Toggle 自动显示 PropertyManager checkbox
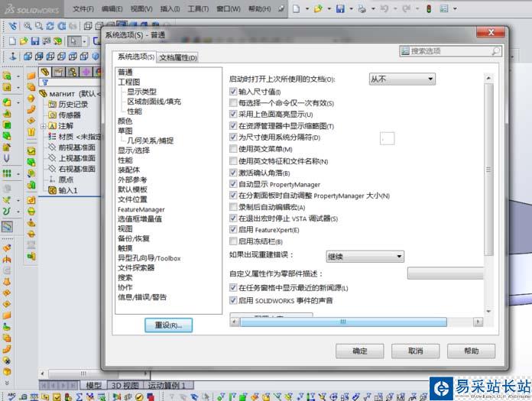Image resolution: width=532 pixels, height=401 pixels. tap(233, 184)
